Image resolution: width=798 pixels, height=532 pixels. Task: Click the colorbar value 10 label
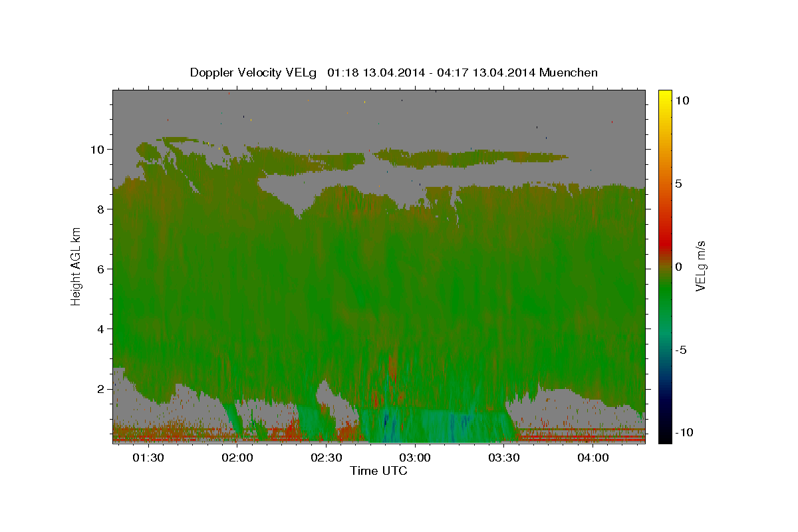[682, 100]
